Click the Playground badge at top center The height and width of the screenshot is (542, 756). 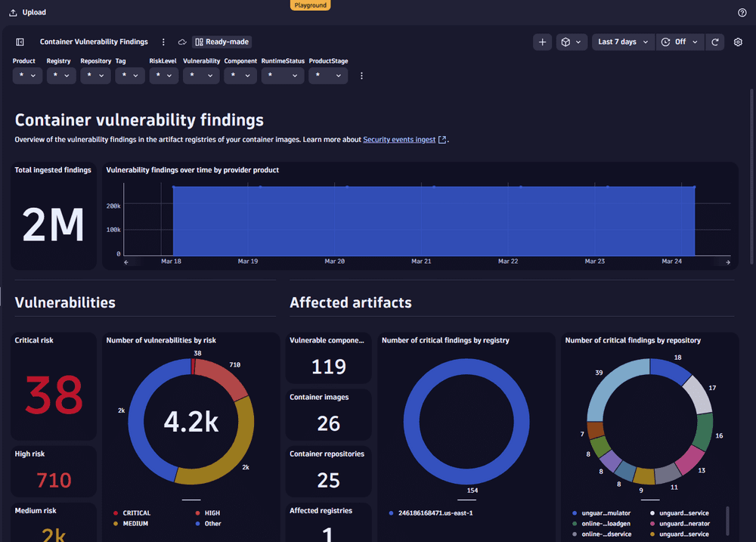point(310,5)
